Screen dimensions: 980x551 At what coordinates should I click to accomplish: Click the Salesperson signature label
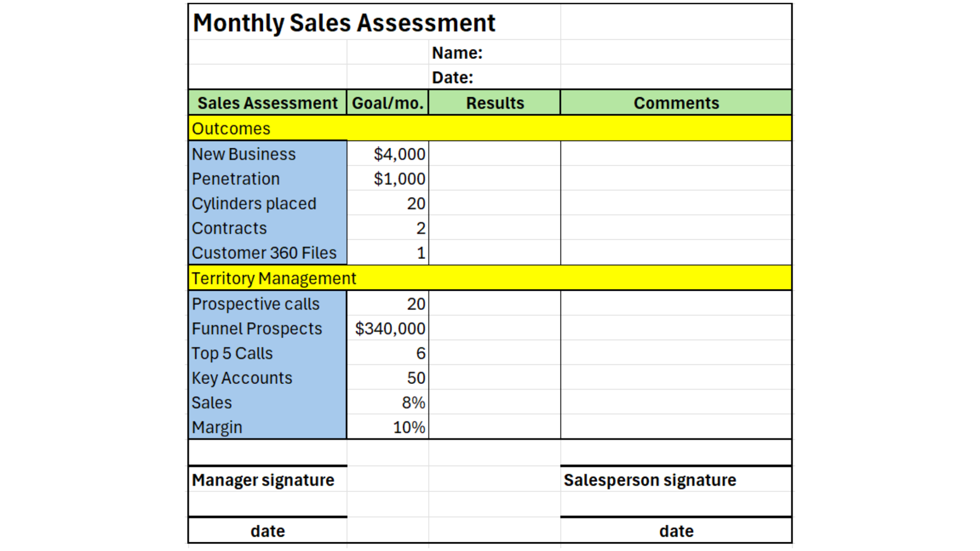(x=650, y=480)
